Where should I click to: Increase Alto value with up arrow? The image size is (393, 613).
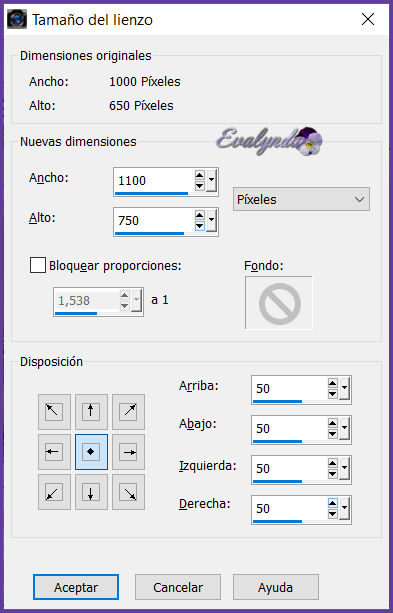click(x=200, y=215)
